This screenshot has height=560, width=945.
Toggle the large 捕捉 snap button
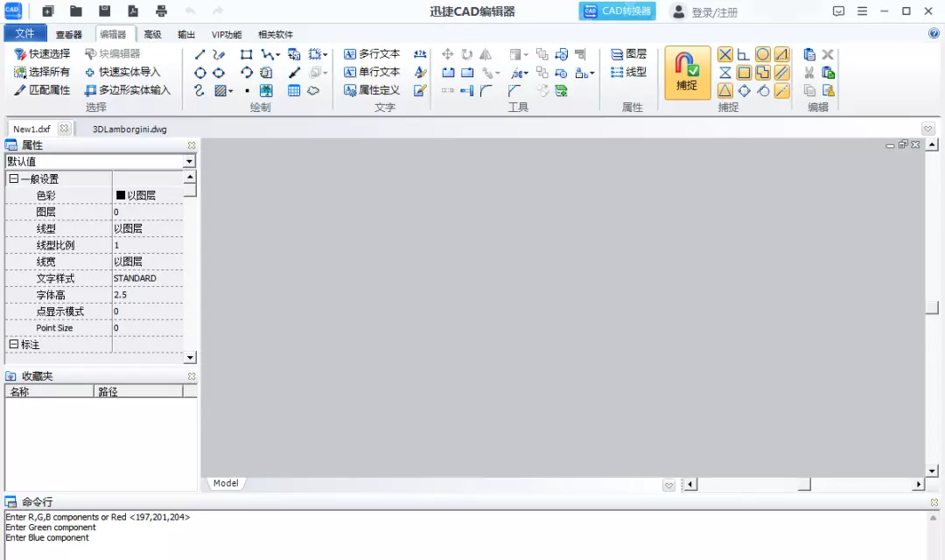[687, 73]
